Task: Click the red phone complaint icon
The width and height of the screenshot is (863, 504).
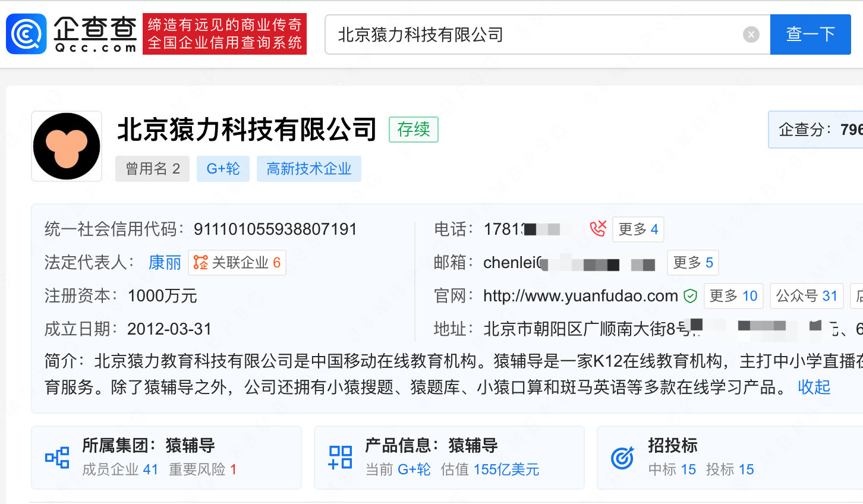Action: point(598,229)
